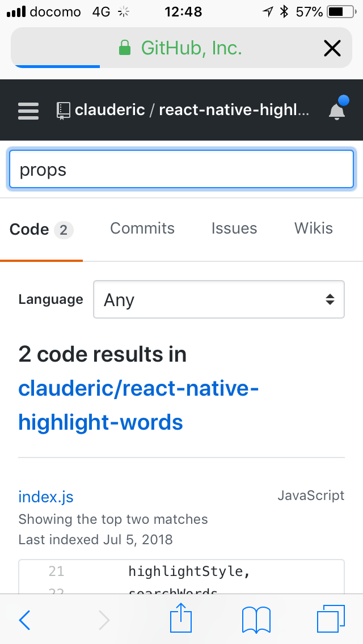Viewport: 363px width, 644px height.
Task: Switch to the Commits tab
Action: point(142,228)
